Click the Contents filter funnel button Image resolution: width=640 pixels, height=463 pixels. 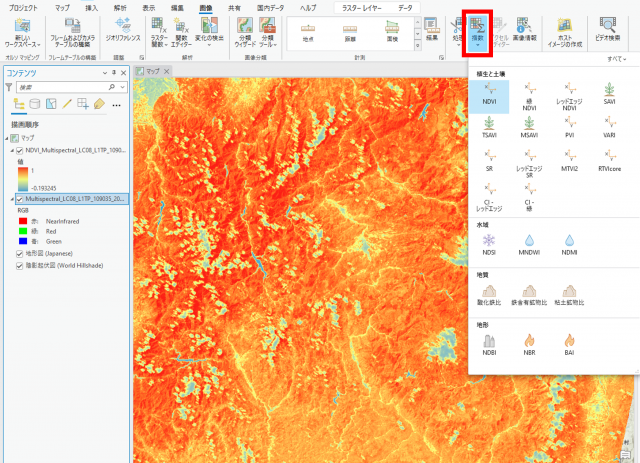coord(9,87)
